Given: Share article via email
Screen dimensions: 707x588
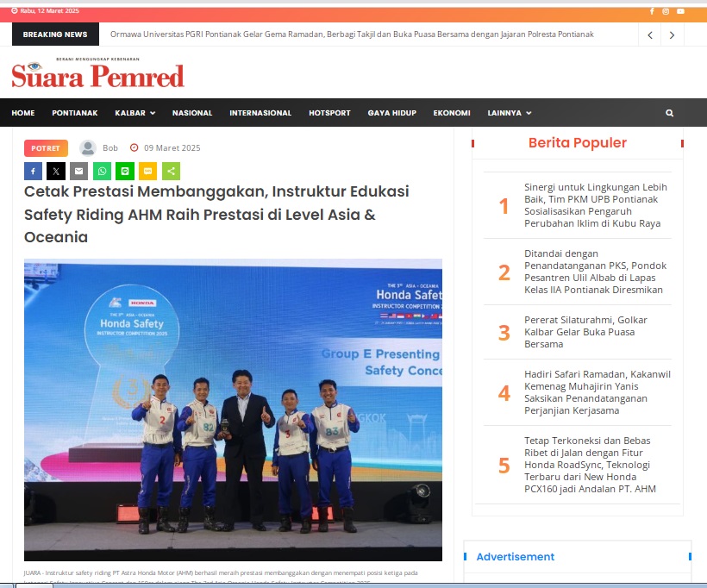Looking at the screenshot, I should (x=79, y=171).
